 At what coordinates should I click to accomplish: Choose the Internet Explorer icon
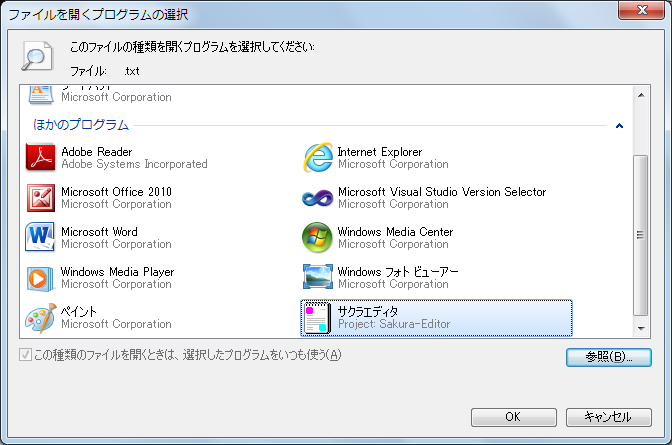coord(318,157)
